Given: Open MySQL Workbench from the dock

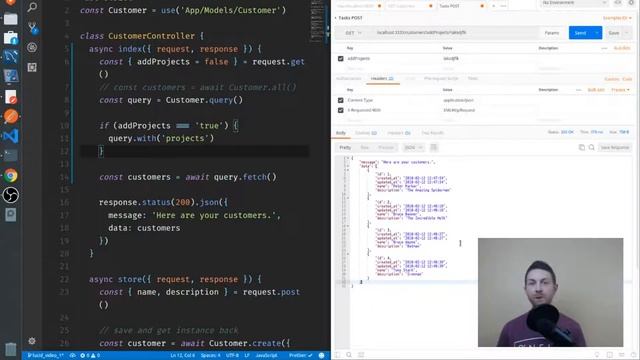Looking at the screenshot, I should pyautogui.click(x=11, y=56).
